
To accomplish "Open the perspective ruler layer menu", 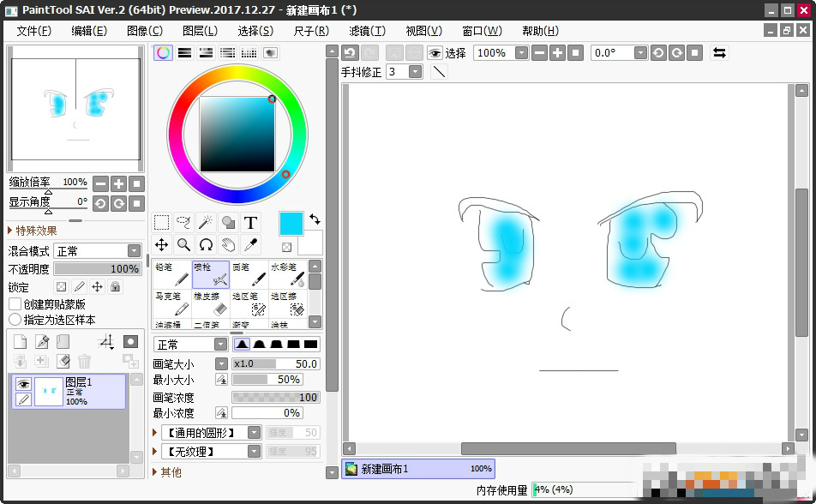I will tap(106, 341).
